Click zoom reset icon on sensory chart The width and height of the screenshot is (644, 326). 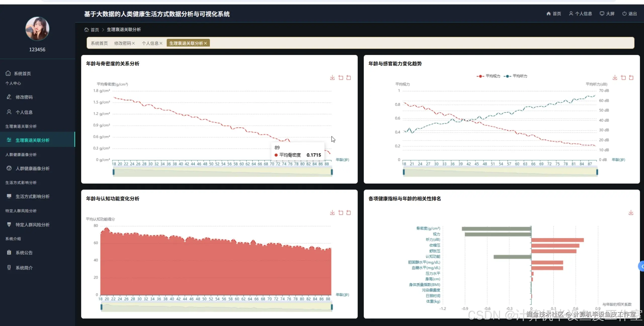631,77
